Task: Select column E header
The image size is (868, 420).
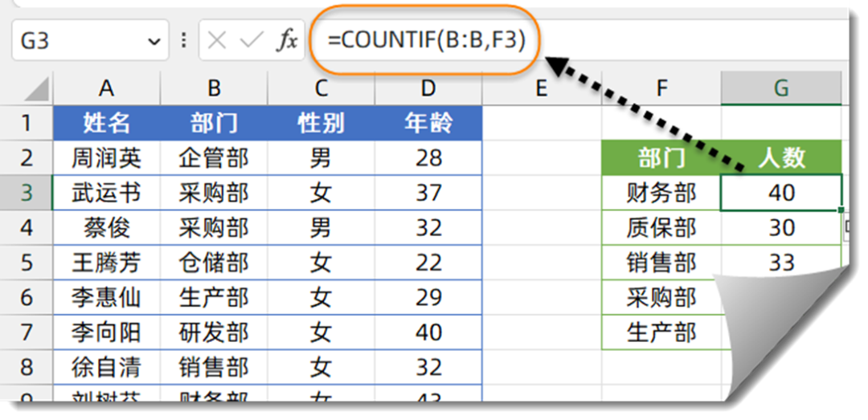Action: 541,88
